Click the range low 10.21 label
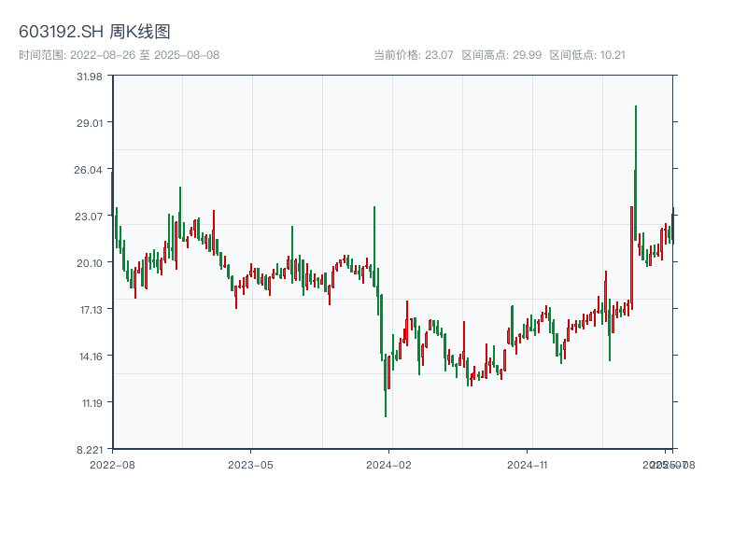 coord(587,55)
